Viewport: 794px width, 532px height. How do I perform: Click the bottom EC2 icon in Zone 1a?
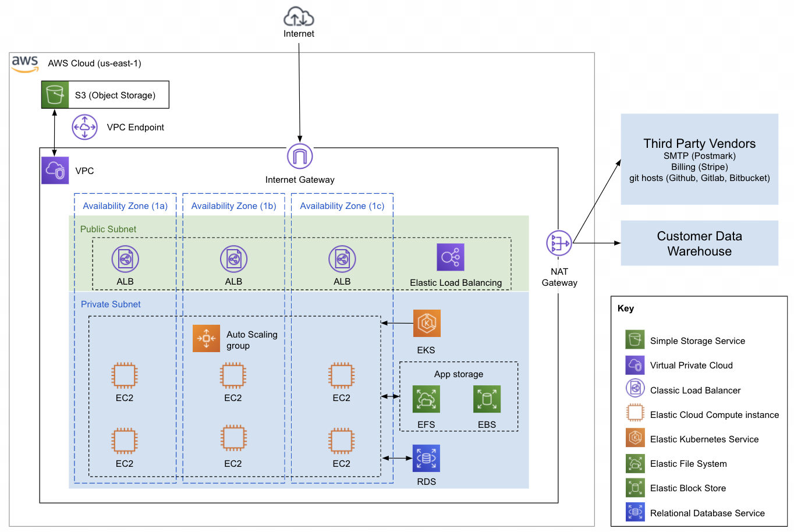125,441
